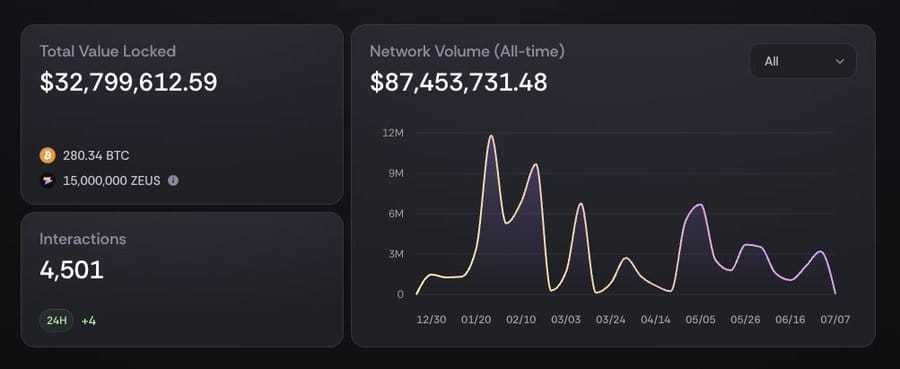Click the 05/05 date label
The height and width of the screenshot is (369, 900).
pyautogui.click(x=700, y=320)
